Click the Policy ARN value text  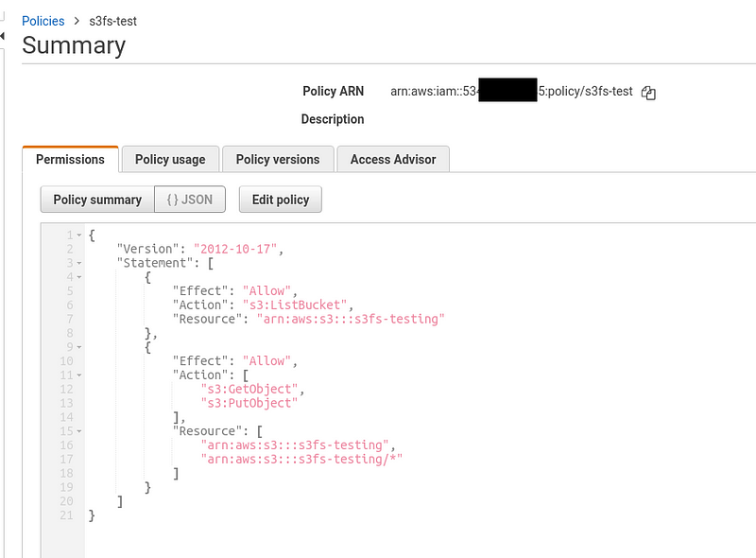[511, 91]
